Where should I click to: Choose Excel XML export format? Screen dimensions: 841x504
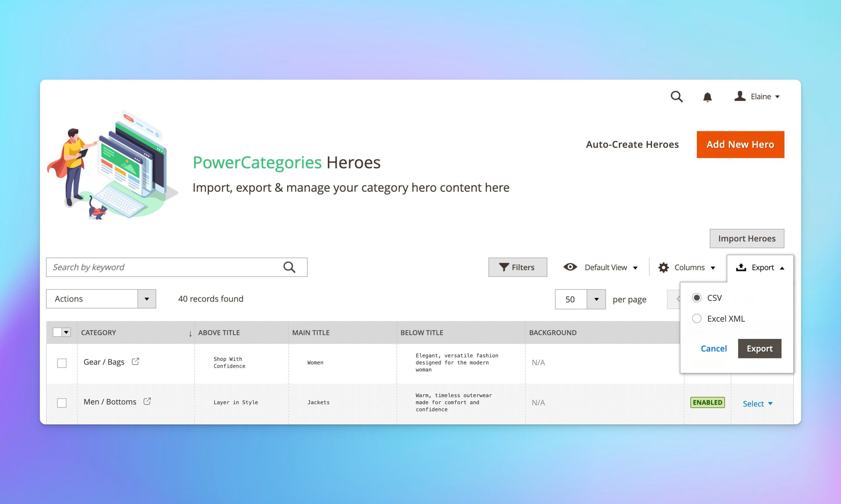point(696,319)
